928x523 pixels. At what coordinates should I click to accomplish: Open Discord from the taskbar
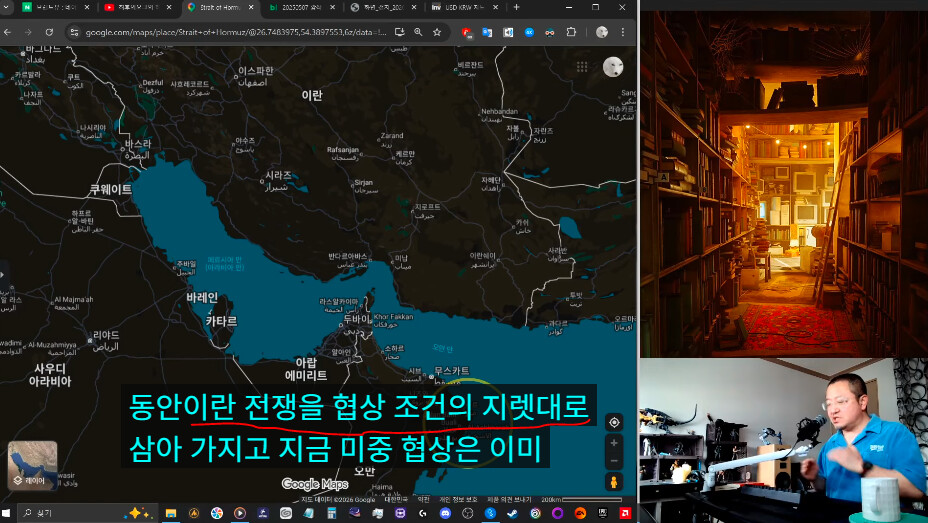[x=445, y=513]
